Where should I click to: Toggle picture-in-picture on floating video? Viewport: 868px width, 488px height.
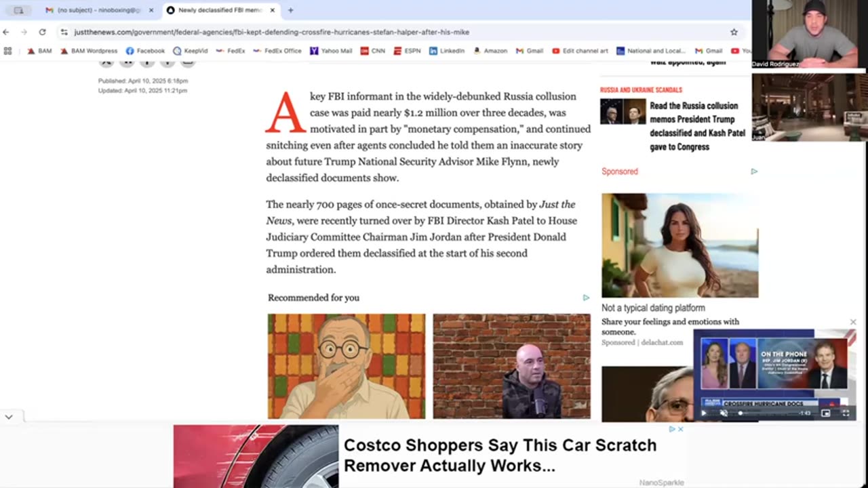click(x=825, y=413)
